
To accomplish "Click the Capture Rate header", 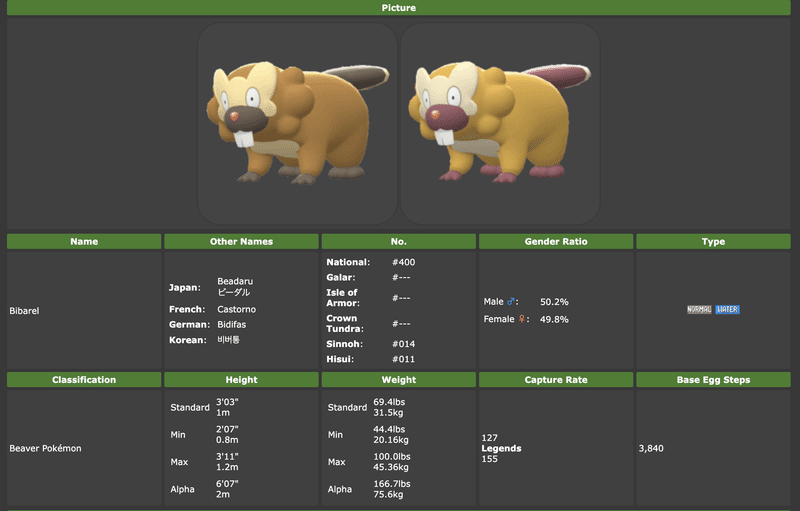I will [x=556, y=379].
